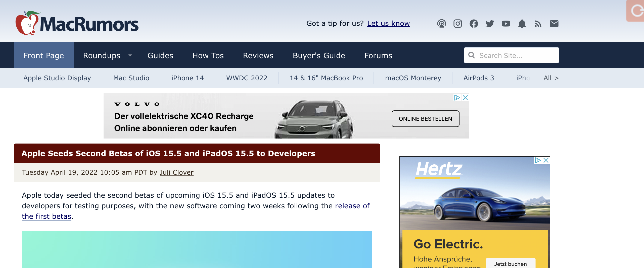644x268 pixels.
Task: Show all topics with All >
Action: click(551, 78)
